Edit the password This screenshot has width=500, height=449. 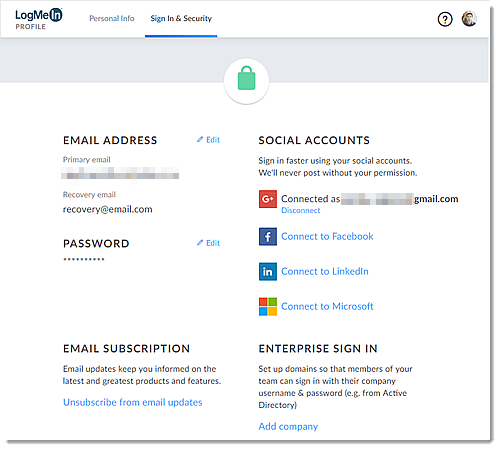click(213, 243)
